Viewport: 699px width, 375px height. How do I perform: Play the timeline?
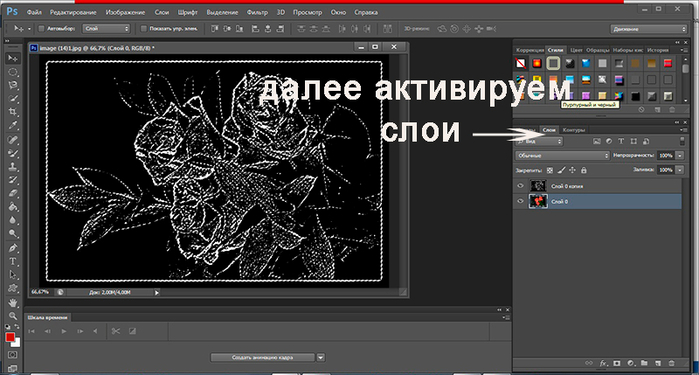(x=64, y=331)
